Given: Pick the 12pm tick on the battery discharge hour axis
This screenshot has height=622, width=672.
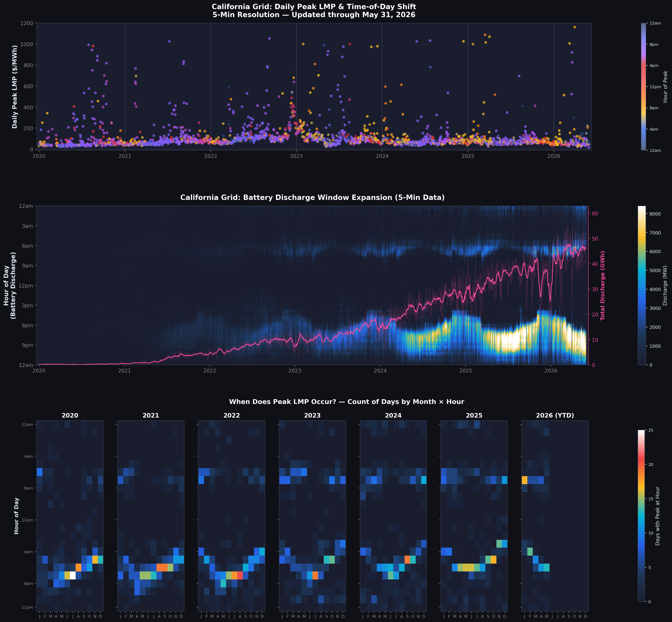Looking at the screenshot, I should (x=26, y=285).
